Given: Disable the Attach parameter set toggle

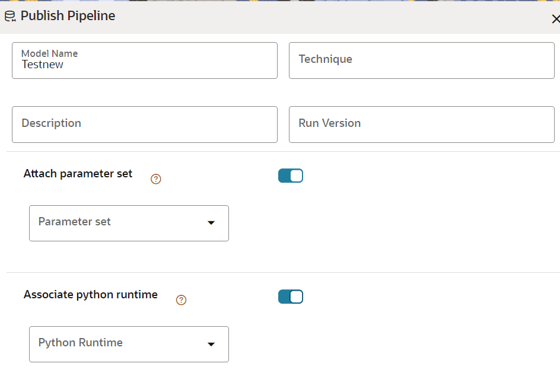Looking at the screenshot, I should [x=290, y=176].
